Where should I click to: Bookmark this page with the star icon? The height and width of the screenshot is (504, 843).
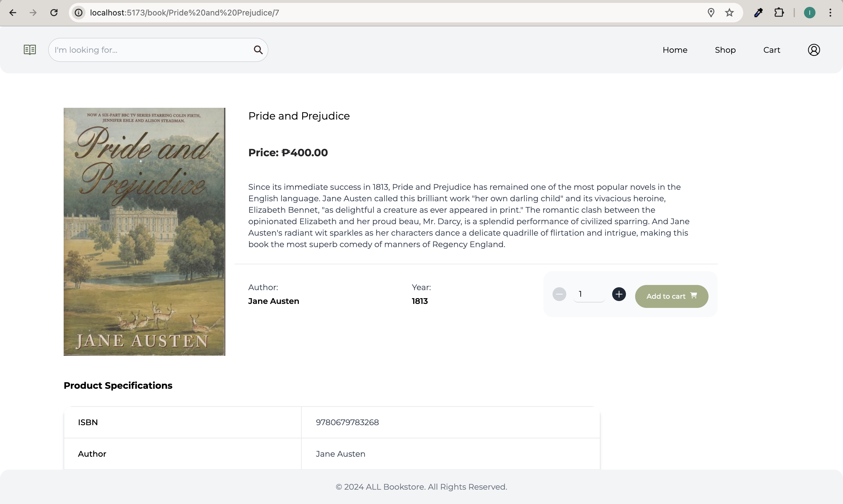coord(729,13)
